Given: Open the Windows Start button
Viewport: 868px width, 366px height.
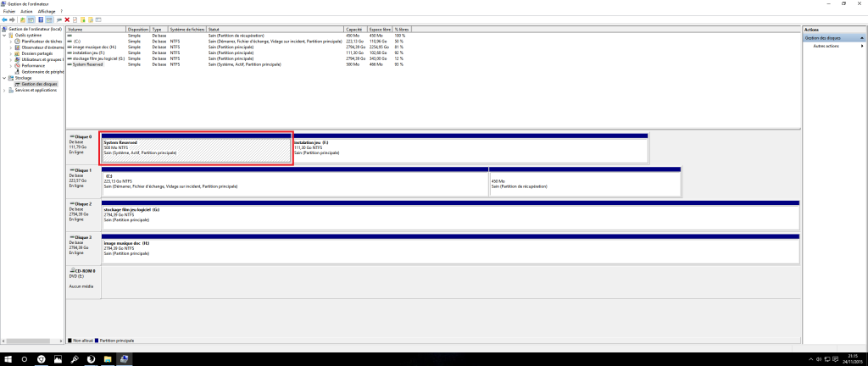Looking at the screenshot, I should pos(8,359).
